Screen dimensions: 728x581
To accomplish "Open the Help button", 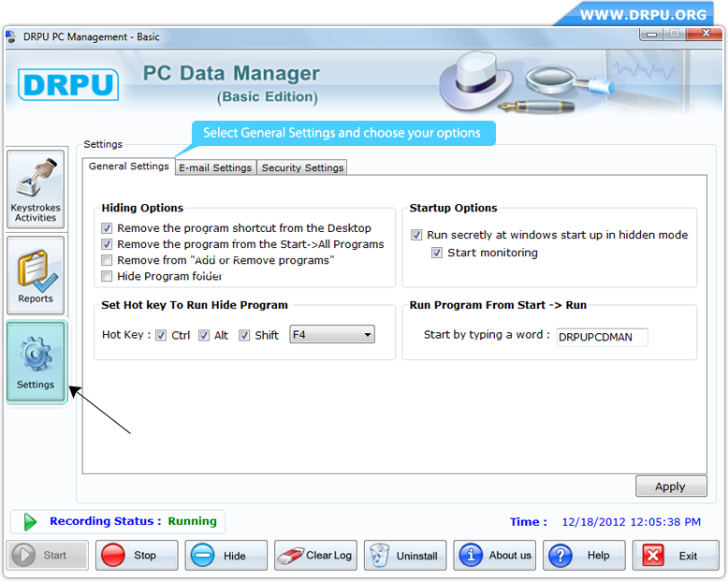I will click(584, 555).
